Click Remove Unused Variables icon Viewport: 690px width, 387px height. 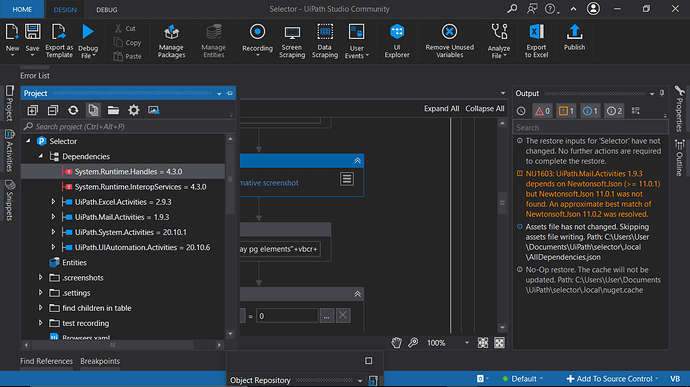[x=449, y=41]
